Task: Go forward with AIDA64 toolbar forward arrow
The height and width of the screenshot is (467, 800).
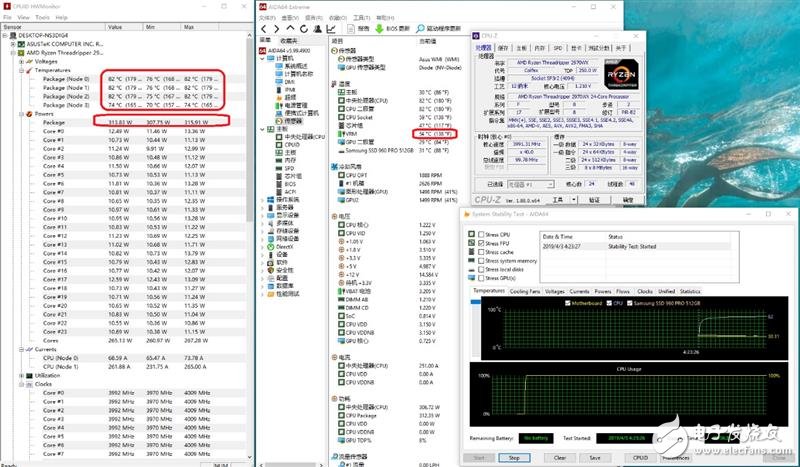Action: [276, 29]
